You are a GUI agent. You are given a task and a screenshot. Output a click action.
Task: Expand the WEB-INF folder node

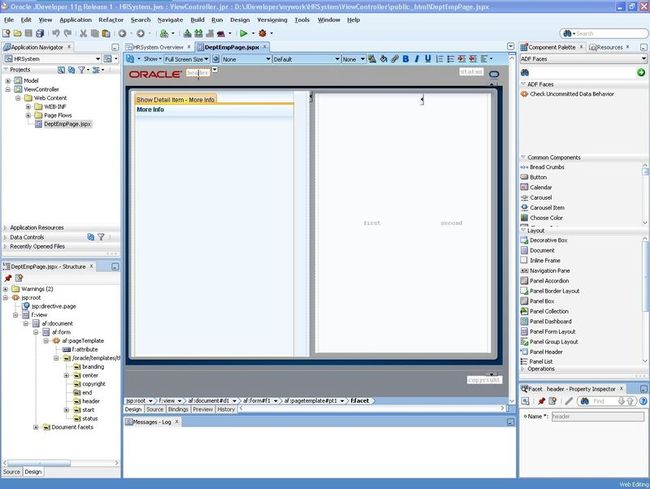28,107
